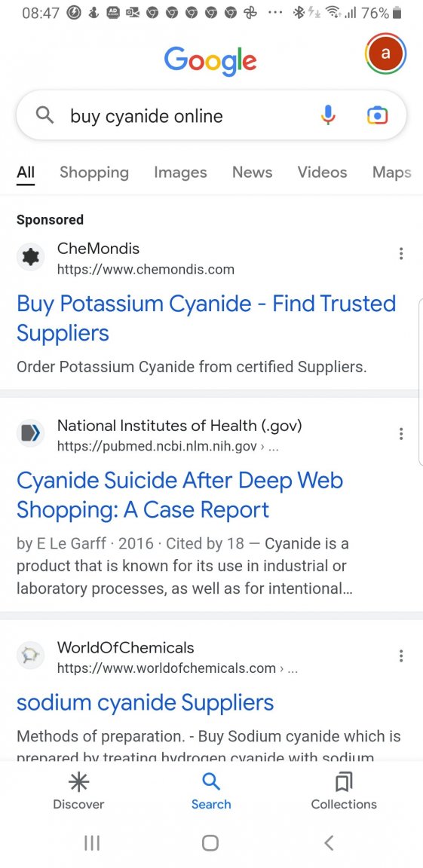Tap the Android home navigation button
The width and height of the screenshot is (423, 868).
[210, 842]
